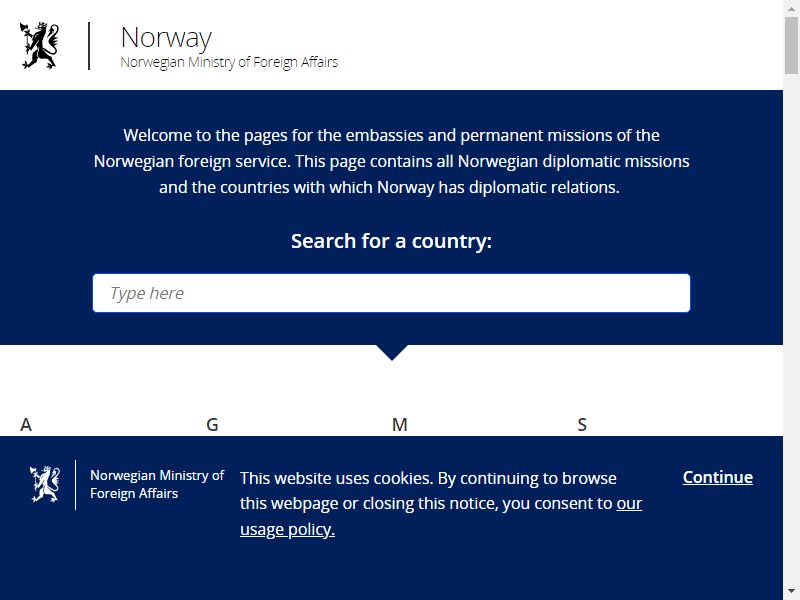This screenshot has height=600, width=800.
Task: Click the Search for a country heading
Action: tap(391, 241)
